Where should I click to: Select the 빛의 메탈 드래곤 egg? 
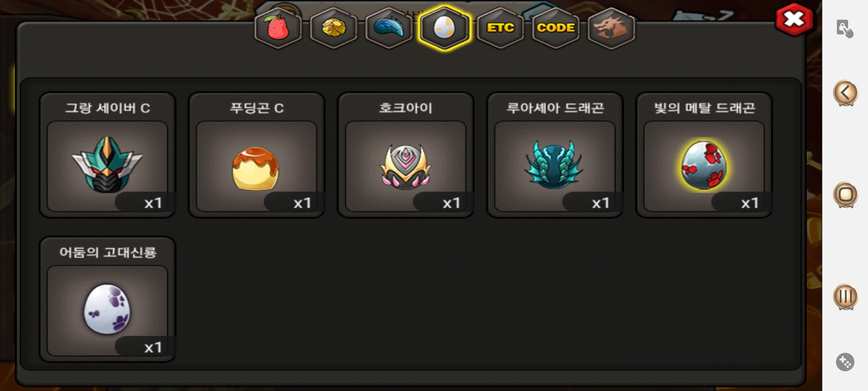704,155
